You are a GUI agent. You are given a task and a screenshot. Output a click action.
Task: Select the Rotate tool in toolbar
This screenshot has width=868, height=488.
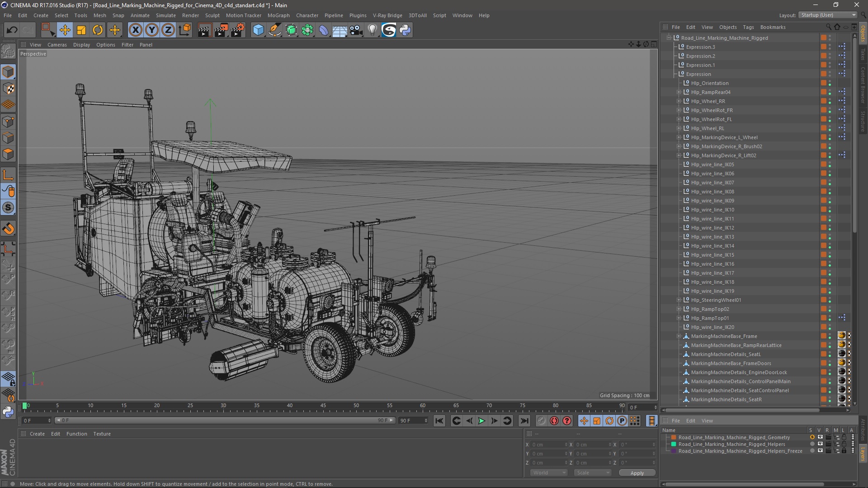(x=98, y=30)
